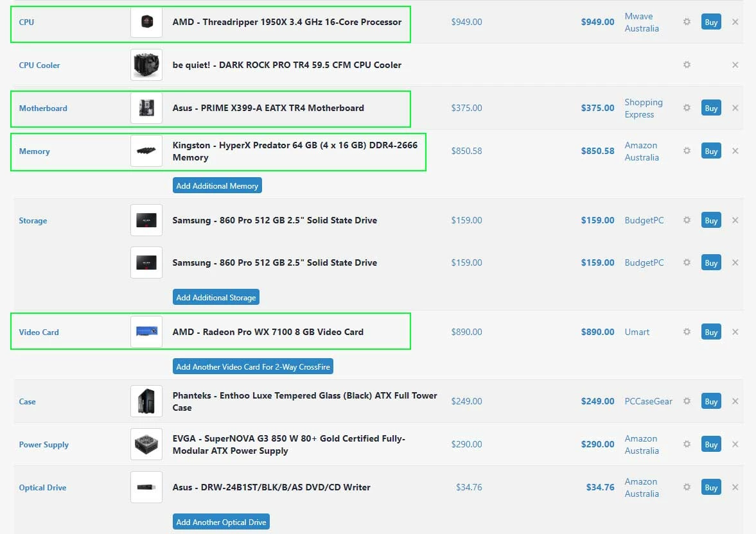Open Asus PRIME X399-A motherboard link

pos(268,108)
